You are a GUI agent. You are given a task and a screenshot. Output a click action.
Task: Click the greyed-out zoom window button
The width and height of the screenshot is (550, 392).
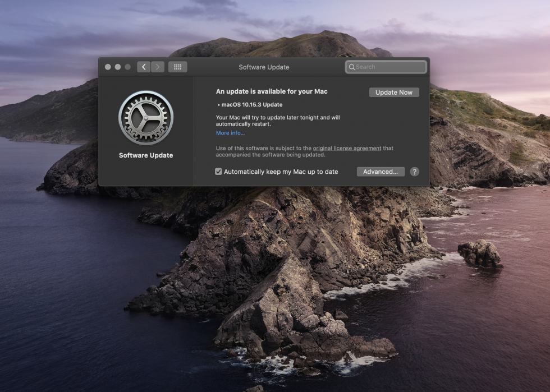(x=128, y=67)
